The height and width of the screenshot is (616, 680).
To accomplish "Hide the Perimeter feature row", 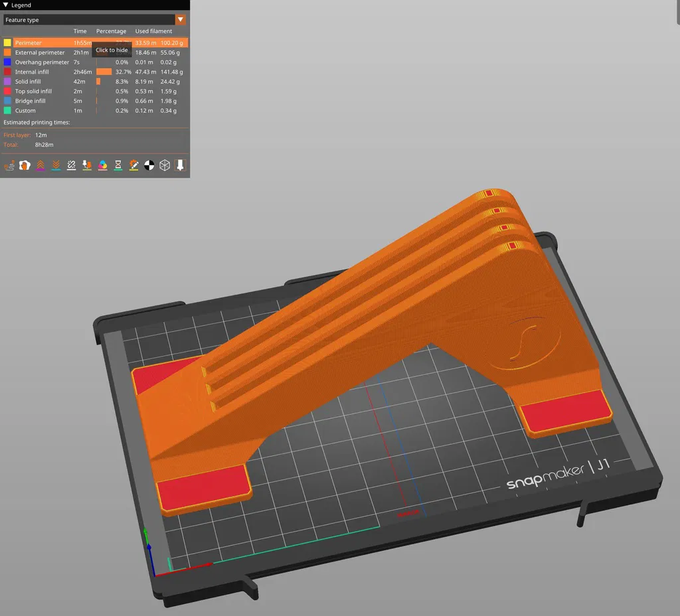I will coord(96,42).
